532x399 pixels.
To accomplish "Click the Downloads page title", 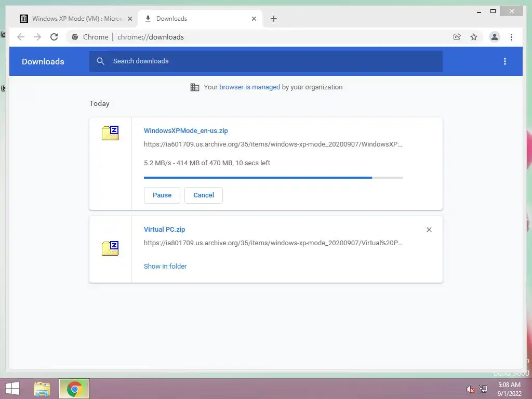I will point(43,61).
